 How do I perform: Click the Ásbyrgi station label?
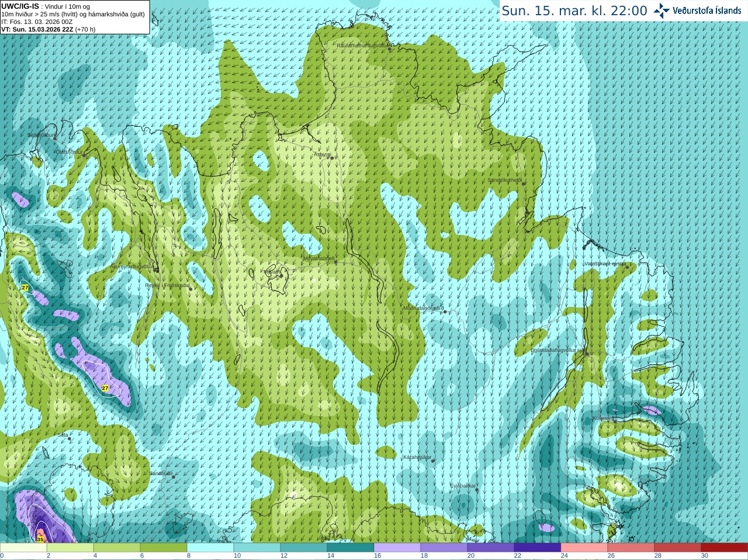(x=322, y=154)
